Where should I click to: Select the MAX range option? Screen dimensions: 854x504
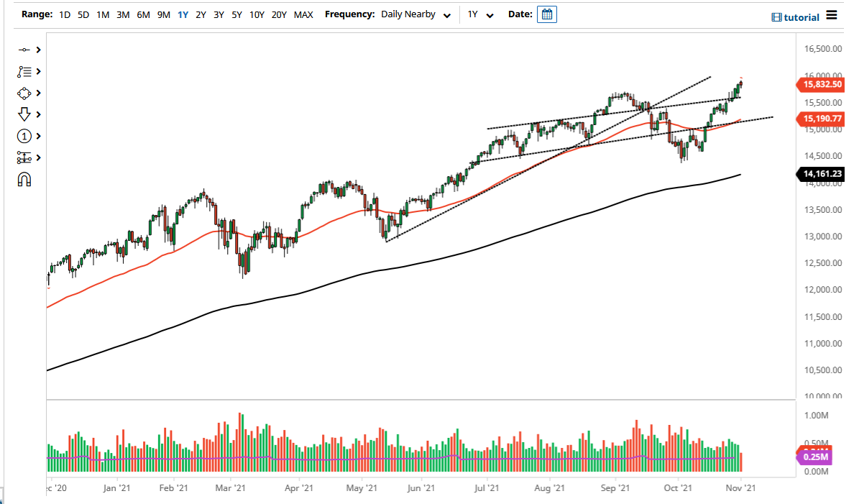point(303,14)
